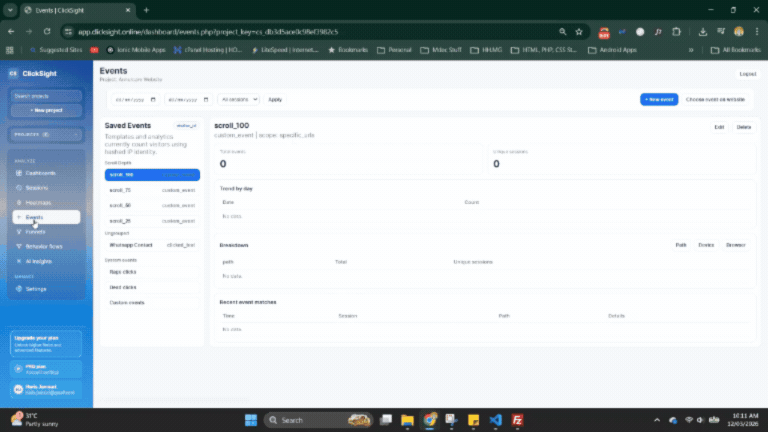Expand the Projects dropdown in the sidebar

(45, 133)
